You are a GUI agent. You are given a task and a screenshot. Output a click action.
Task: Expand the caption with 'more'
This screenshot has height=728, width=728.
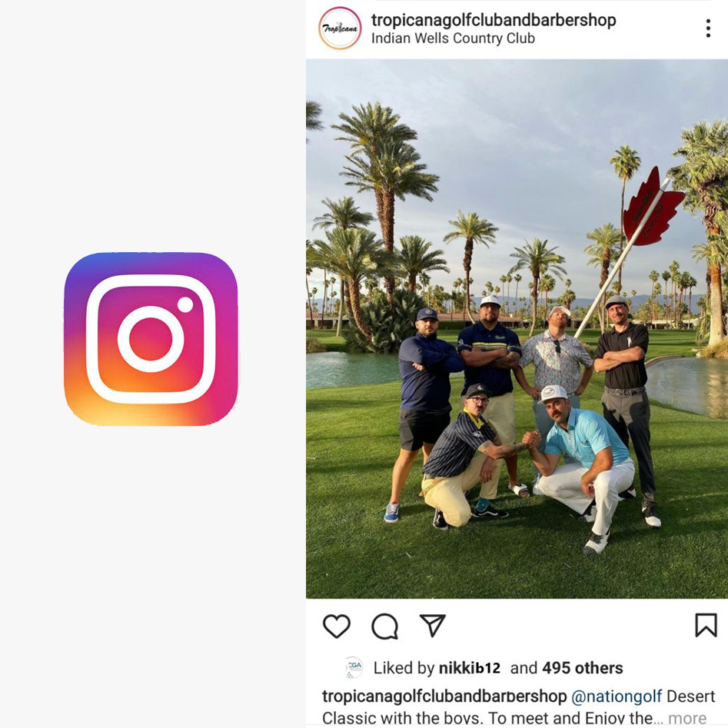pos(687,718)
